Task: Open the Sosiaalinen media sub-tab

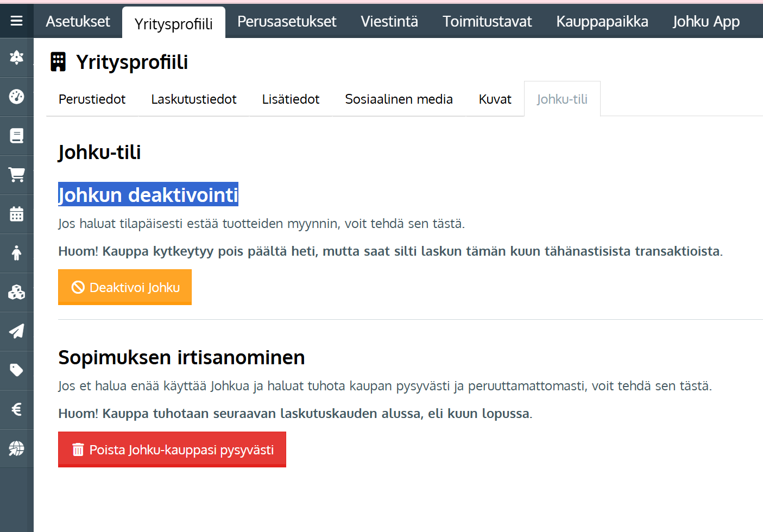Action: coord(399,99)
